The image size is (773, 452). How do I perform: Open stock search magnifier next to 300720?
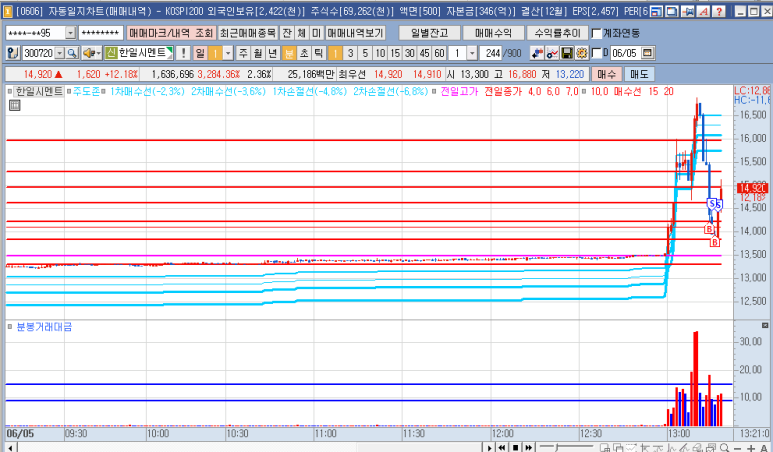click(x=72, y=53)
